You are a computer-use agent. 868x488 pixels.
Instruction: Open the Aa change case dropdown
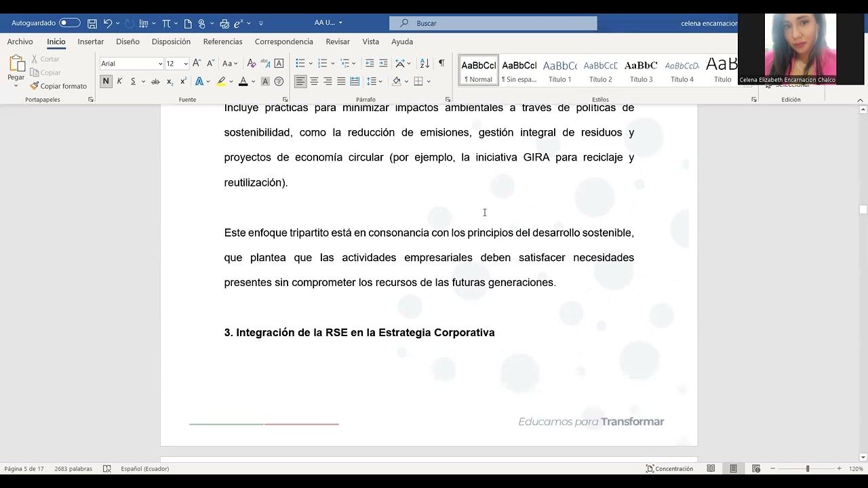click(231, 63)
